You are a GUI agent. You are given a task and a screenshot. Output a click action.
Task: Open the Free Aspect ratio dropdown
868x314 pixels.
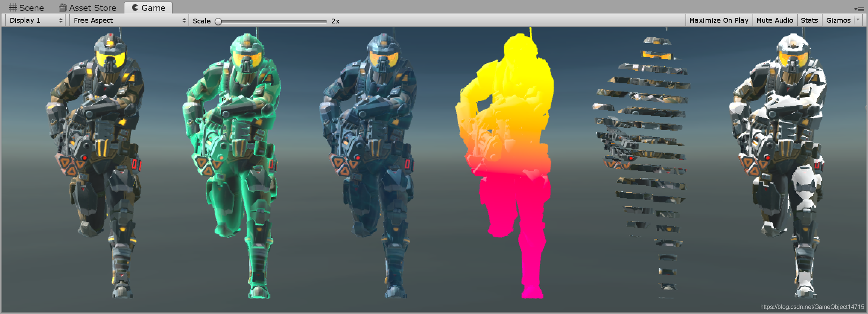click(x=129, y=20)
